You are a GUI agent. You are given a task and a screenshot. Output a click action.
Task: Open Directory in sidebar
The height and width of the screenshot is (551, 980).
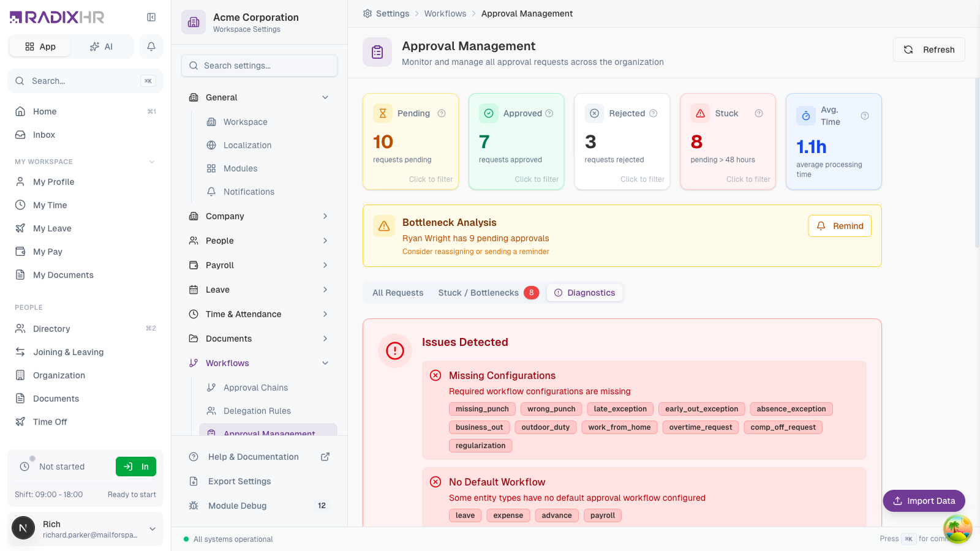(x=85, y=329)
